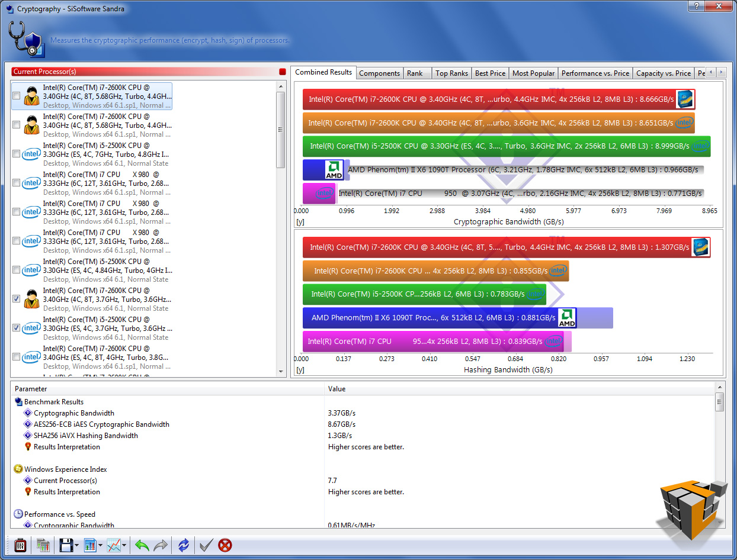737x560 pixels.
Task: Click the Sandra icon in the title bar
Action: (x=9, y=9)
